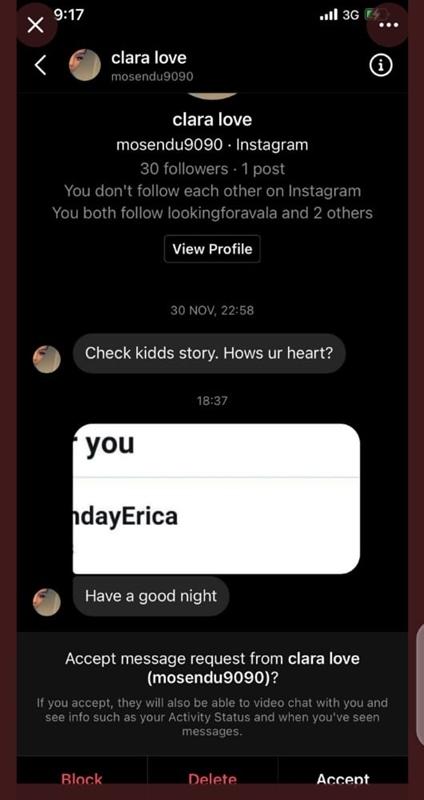
Task: Click the View Profile button
Action: click(212, 249)
